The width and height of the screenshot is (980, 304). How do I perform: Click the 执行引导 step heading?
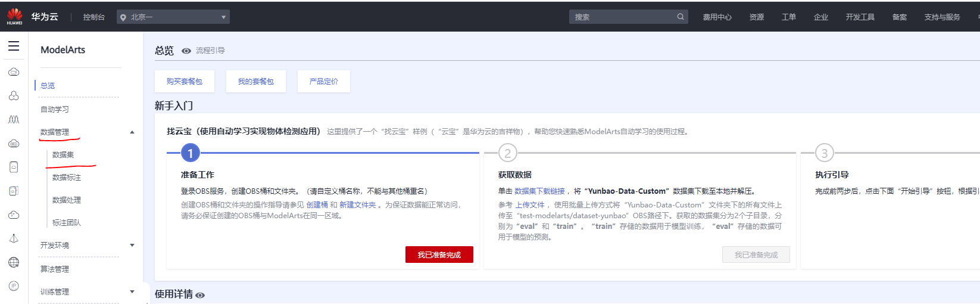[832, 175]
